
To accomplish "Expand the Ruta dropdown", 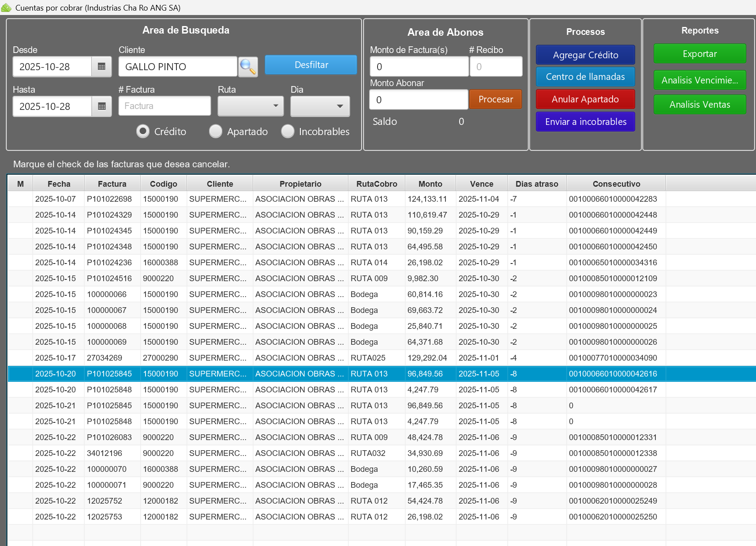I will 251,106.
